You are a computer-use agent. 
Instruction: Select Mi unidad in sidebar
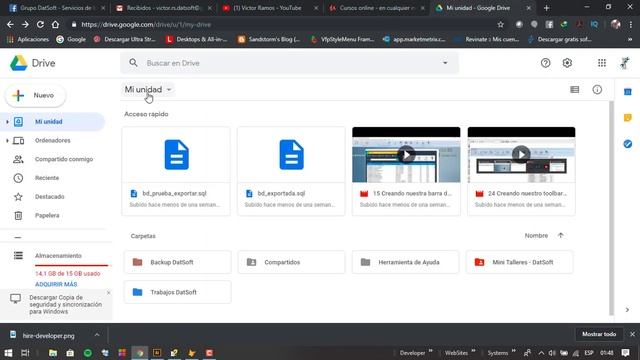pyautogui.click(x=52, y=122)
